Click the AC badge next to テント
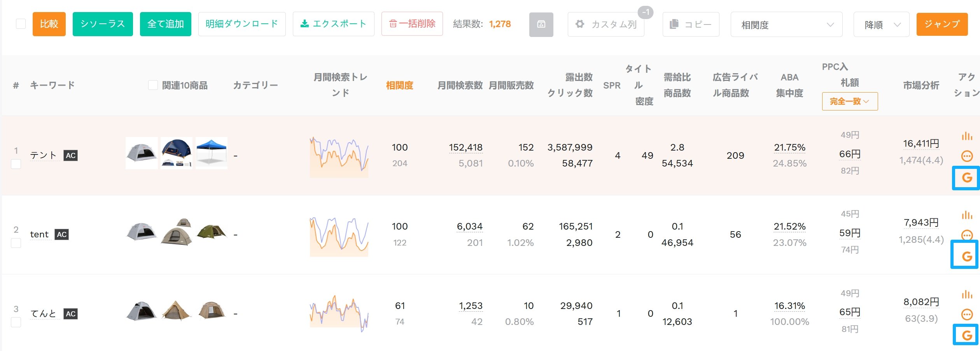This screenshot has height=351, width=980. [x=70, y=156]
